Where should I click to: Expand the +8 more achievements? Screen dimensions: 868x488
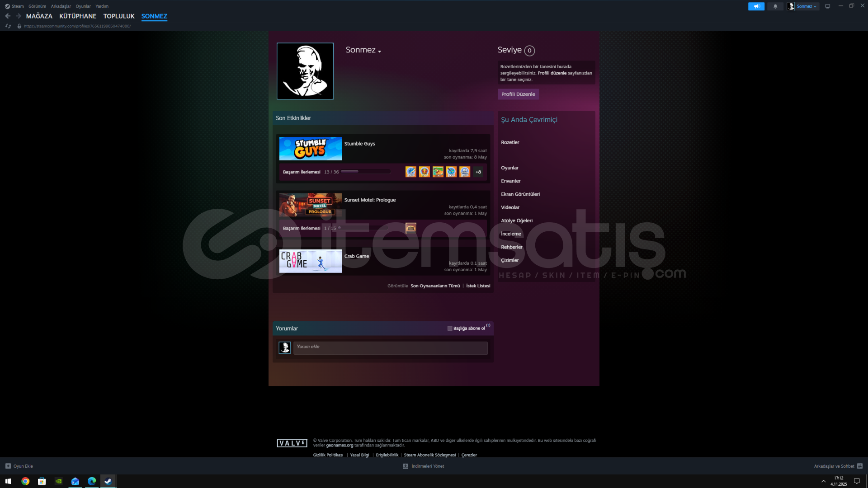[x=478, y=172]
